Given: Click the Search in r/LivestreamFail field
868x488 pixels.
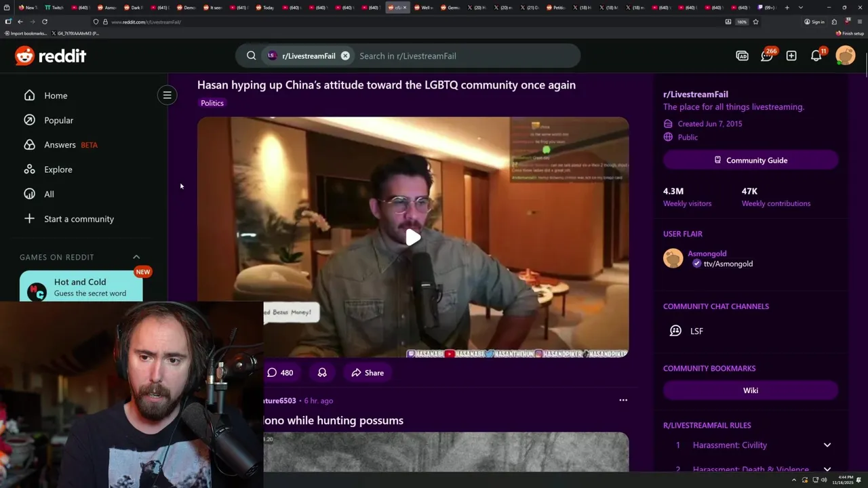Looking at the screenshot, I should click(x=465, y=56).
